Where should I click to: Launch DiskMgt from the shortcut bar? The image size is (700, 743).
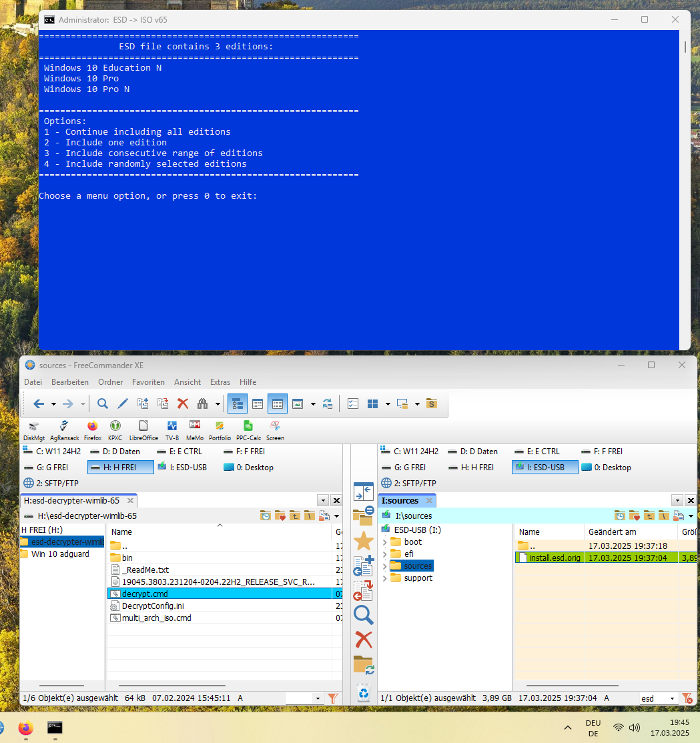coord(34,430)
